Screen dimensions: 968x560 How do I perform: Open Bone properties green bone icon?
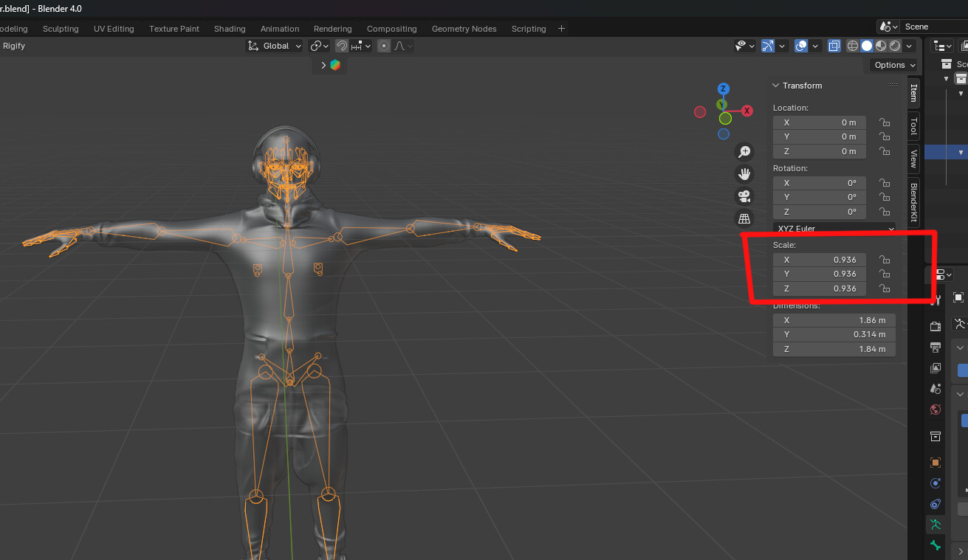936,545
